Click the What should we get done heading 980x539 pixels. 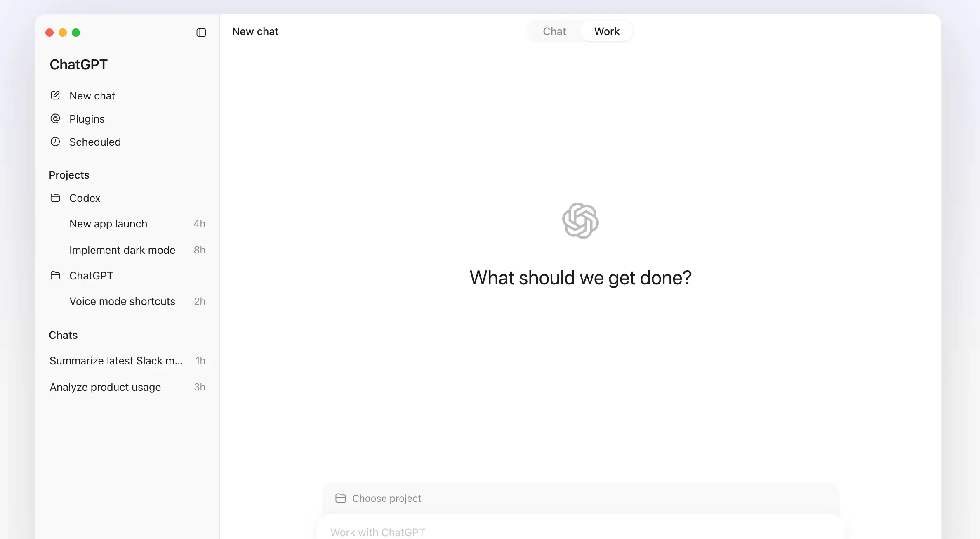580,278
